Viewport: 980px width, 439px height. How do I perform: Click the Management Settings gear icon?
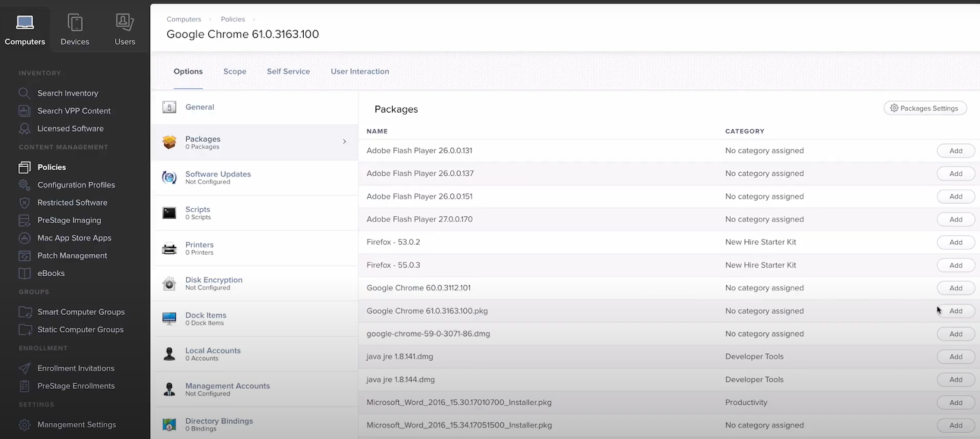tap(24, 424)
